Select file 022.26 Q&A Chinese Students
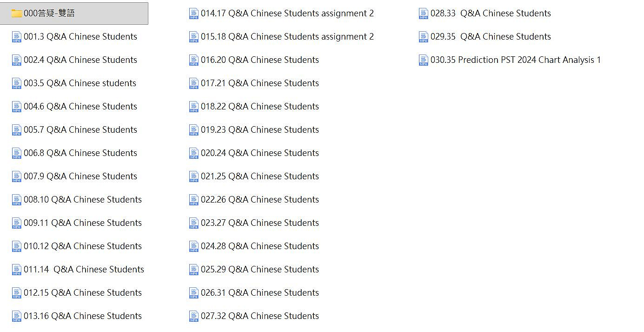This screenshot has width=644, height=332. (x=254, y=200)
